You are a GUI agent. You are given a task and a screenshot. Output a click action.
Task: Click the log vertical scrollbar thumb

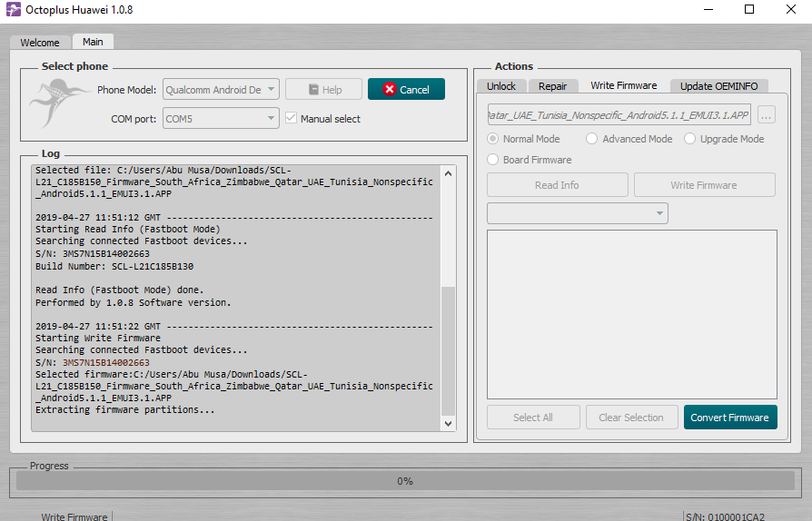point(449,350)
